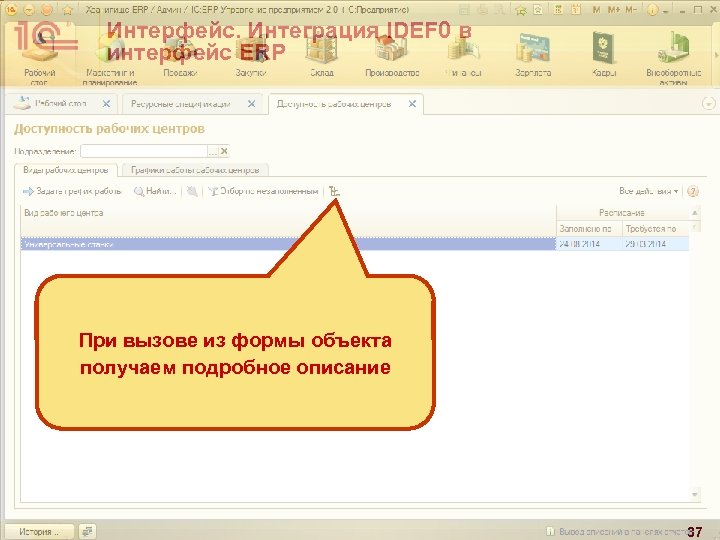Go forward with the title bar arrow
720x540 pixels.
[x=46, y=9]
